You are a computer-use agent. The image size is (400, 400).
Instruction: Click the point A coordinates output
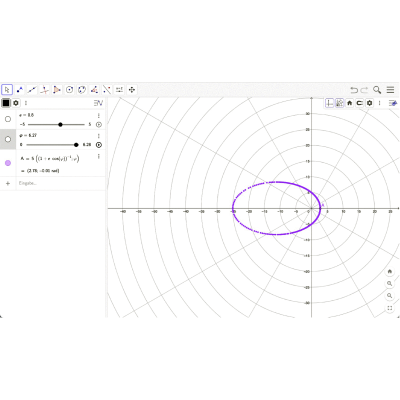tap(40, 171)
